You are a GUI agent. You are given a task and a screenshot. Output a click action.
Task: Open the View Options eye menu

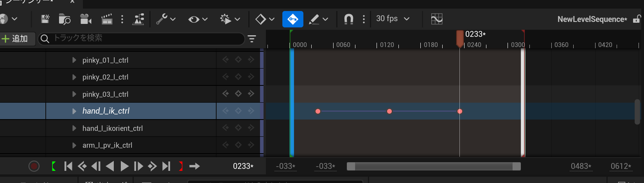(x=197, y=19)
